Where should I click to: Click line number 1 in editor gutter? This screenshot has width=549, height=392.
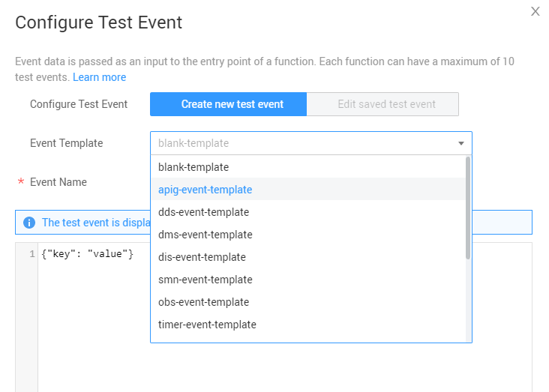(x=31, y=255)
